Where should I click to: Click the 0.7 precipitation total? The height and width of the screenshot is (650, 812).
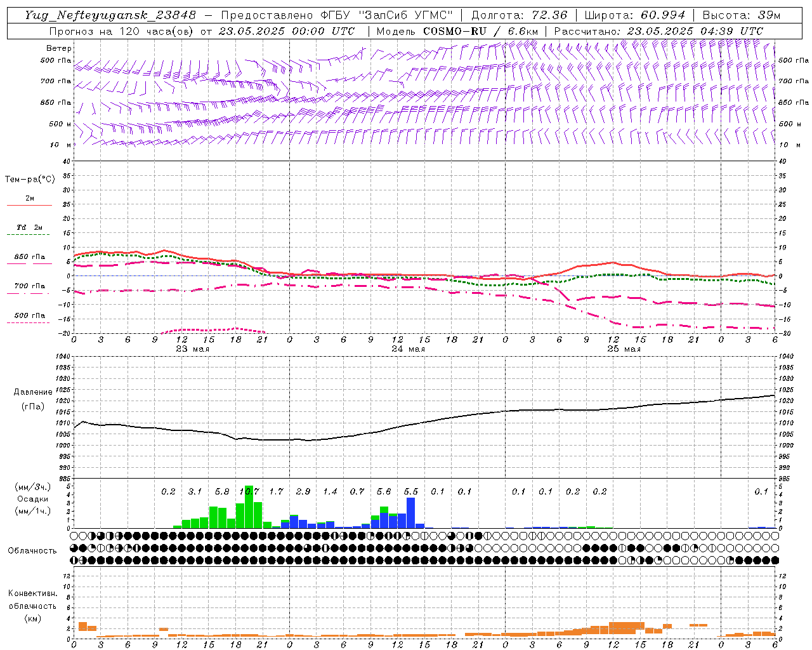pyautogui.click(x=357, y=491)
